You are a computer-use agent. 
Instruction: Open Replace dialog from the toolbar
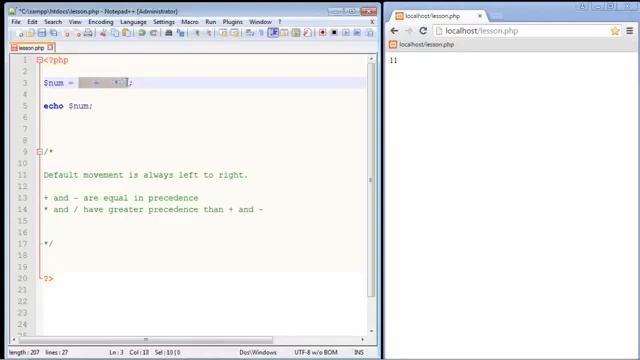tap(180, 33)
